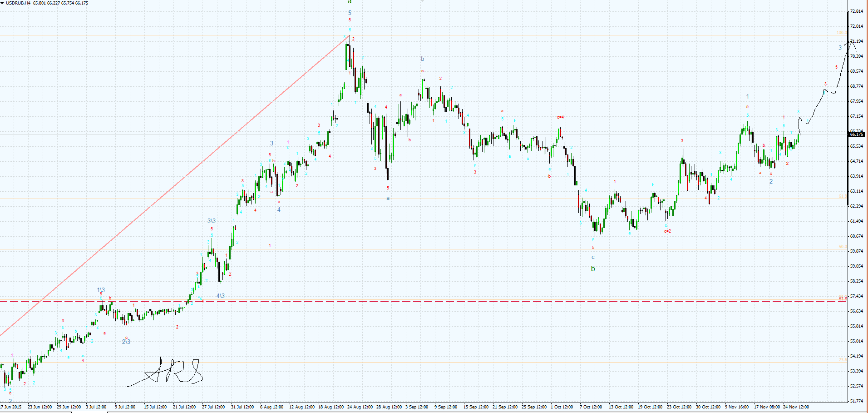The image size is (868, 413).
Task: Click the 31 Jul 12:00 time label
Action: coord(242,407)
